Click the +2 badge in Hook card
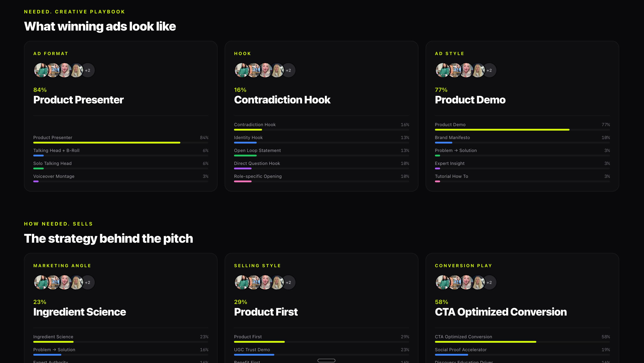Screen dimensions: 644x363 coord(288,70)
